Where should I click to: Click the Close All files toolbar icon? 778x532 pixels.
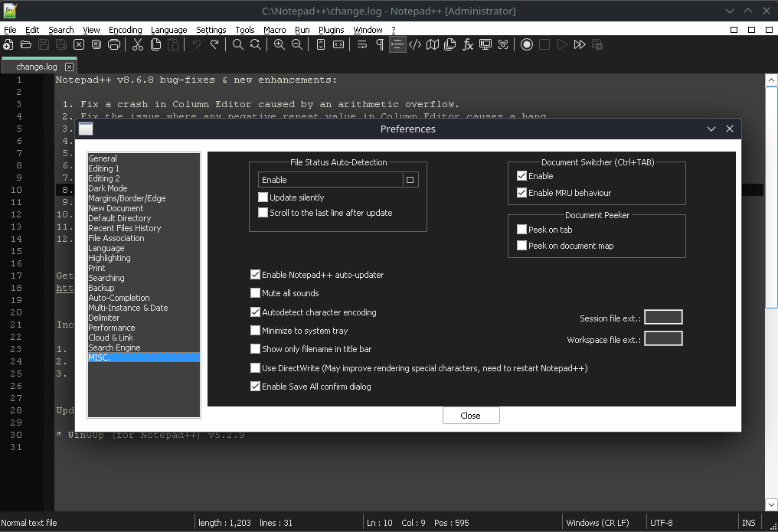pyautogui.click(x=96, y=44)
